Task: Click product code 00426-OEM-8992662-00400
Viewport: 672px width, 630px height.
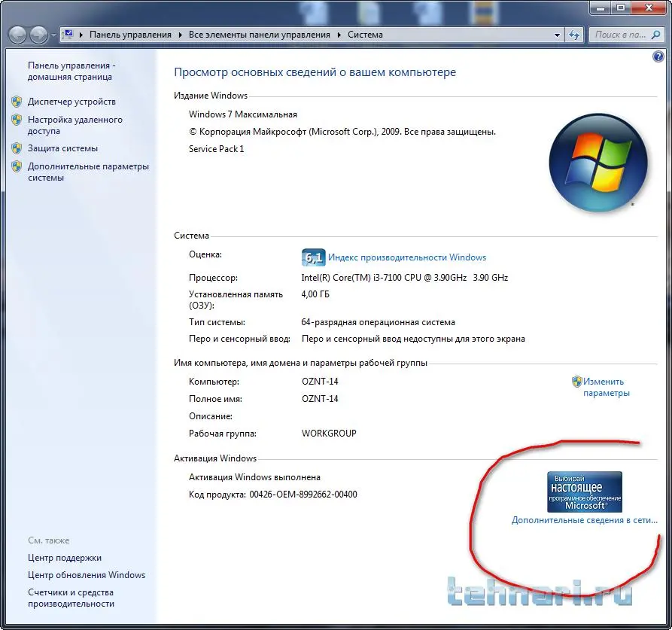Action: [x=303, y=495]
